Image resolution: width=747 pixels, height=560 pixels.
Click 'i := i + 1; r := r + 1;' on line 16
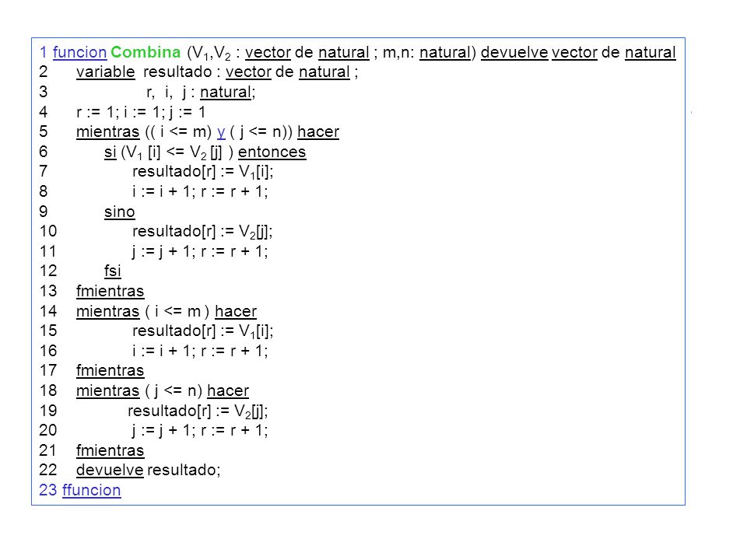click(200, 351)
